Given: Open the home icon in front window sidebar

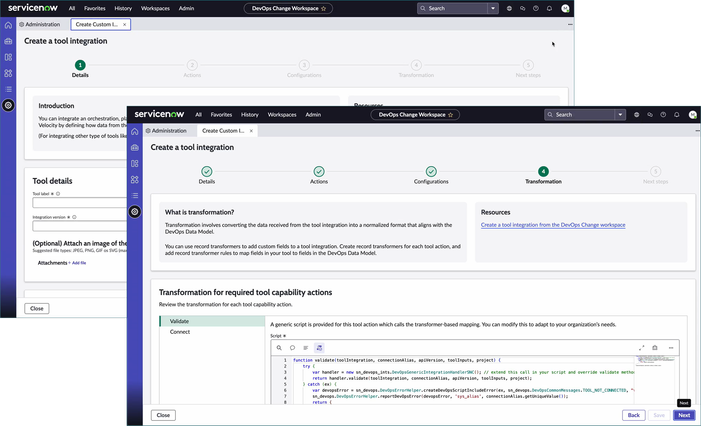Looking at the screenshot, I should tap(135, 131).
